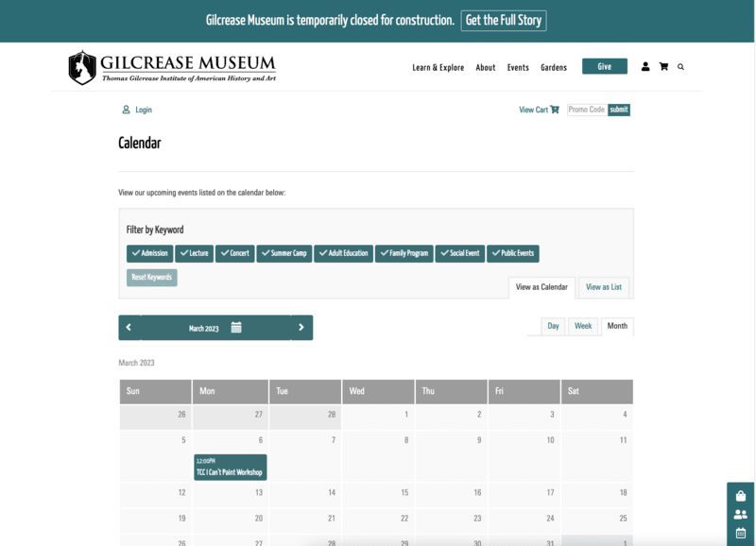Image resolution: width=756 pixels, height=546 pixels.
Task: Click the Get the Full Story button
Action: [504, 19]
